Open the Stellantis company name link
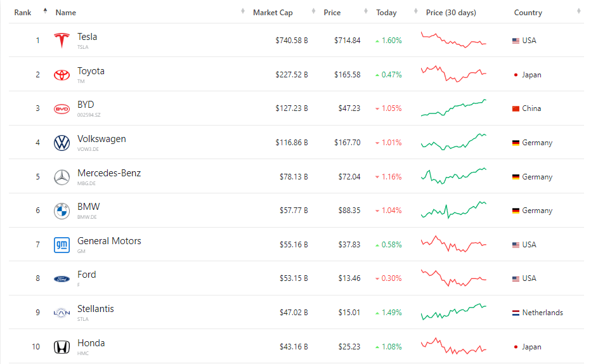This screenshot has width=591, height=364. pos(95,309)
